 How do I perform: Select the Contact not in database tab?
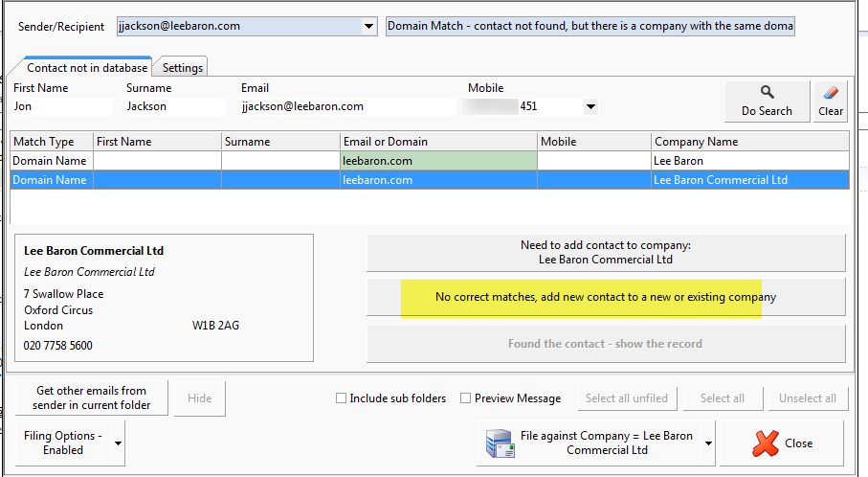tap(87, 68)
